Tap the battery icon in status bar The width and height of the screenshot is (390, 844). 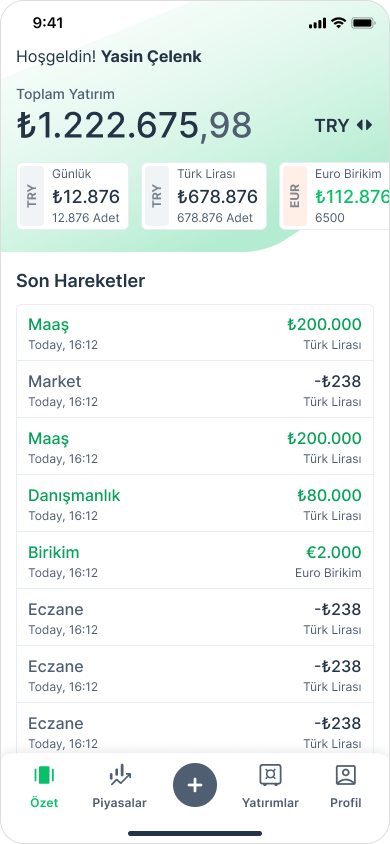(x=363, y=23)
